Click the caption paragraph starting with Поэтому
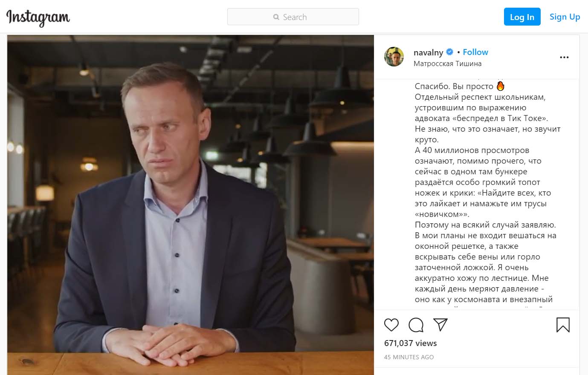 pyautogui.click(x=485, y=225)
